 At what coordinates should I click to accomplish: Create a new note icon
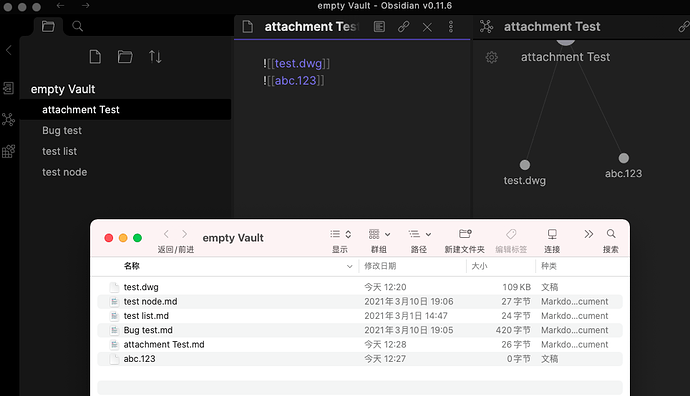click(x=95, y=57)
